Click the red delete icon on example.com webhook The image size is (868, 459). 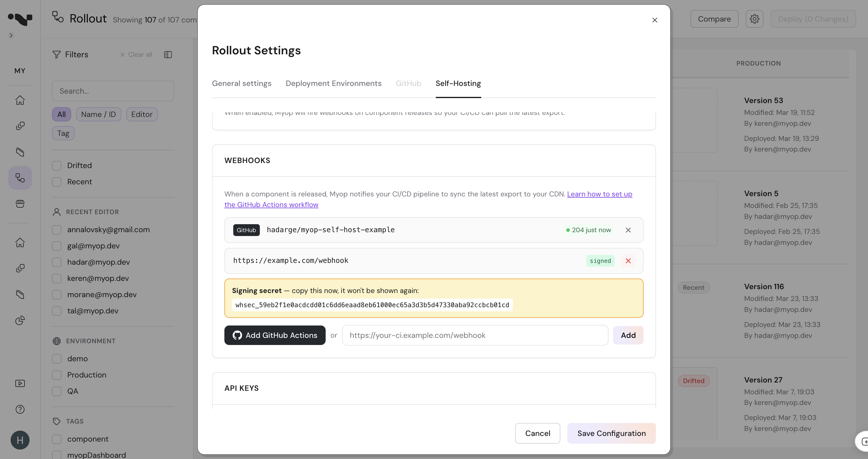coord(628,261)
